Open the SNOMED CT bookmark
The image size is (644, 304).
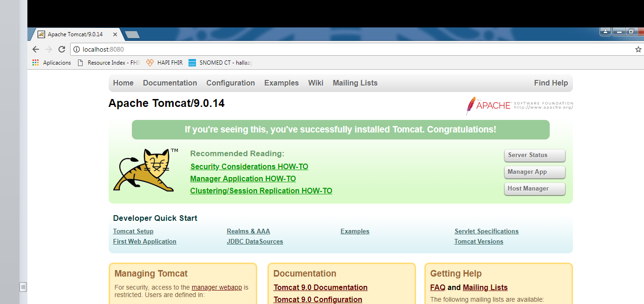click(220, 63)
